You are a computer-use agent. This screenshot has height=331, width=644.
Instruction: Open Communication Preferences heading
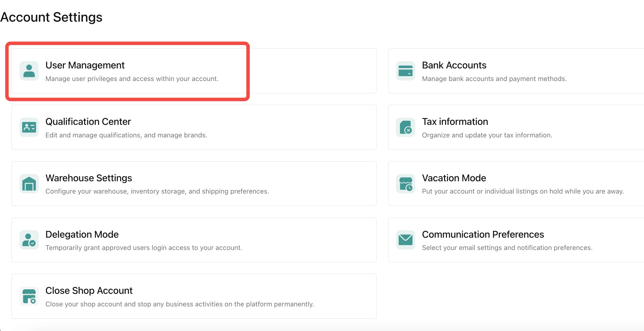click(x=483, y=234)
